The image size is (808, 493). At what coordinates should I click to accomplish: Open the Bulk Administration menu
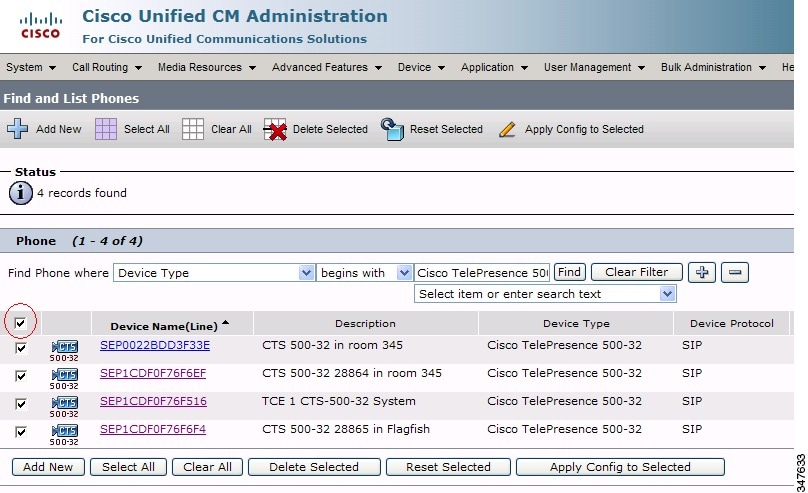tap(713, 67)
